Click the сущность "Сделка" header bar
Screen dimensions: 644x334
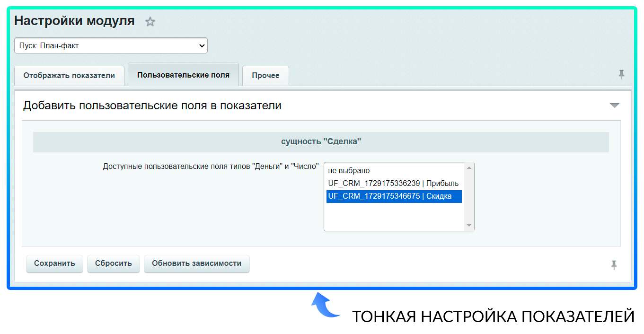(x=320, y=141)
